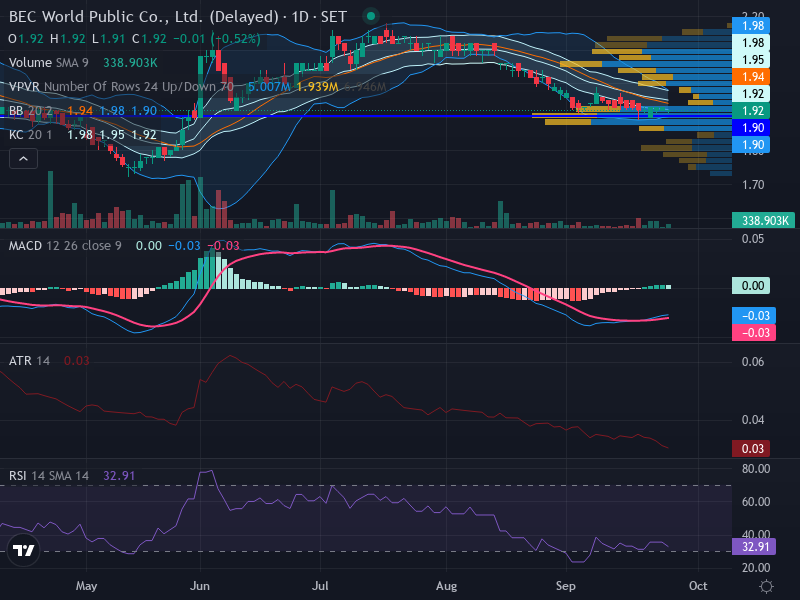This screenshot has width=800, height=600.
Task: Select the pink -0.03 MACD signal label
Action: 754,333
